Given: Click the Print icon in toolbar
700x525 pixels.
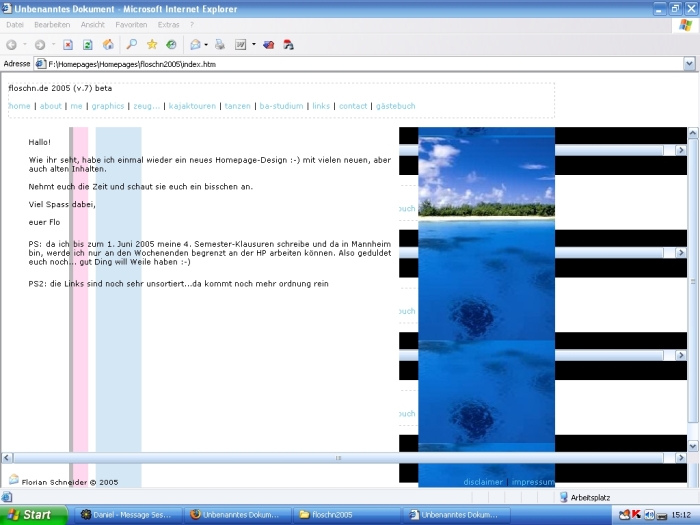Looking at the screenshot, I should [x=220, y=45].
